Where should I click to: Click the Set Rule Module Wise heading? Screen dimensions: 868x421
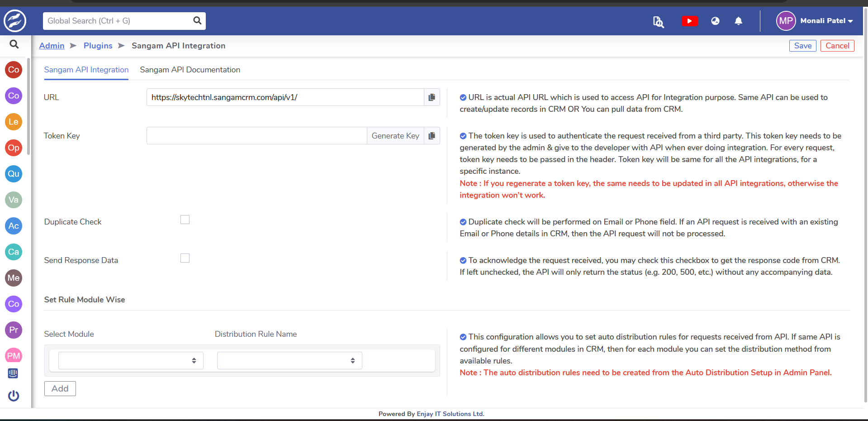tap(85, 300)
